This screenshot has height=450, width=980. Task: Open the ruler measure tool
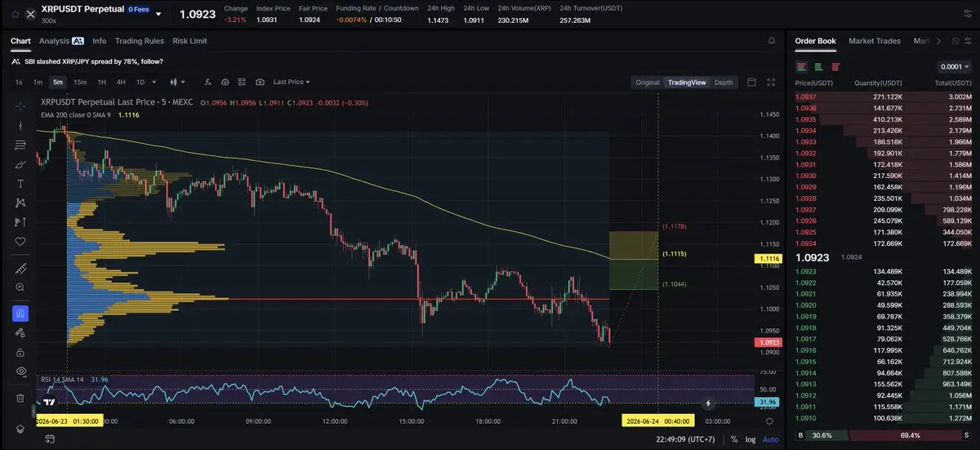[20, 268]
